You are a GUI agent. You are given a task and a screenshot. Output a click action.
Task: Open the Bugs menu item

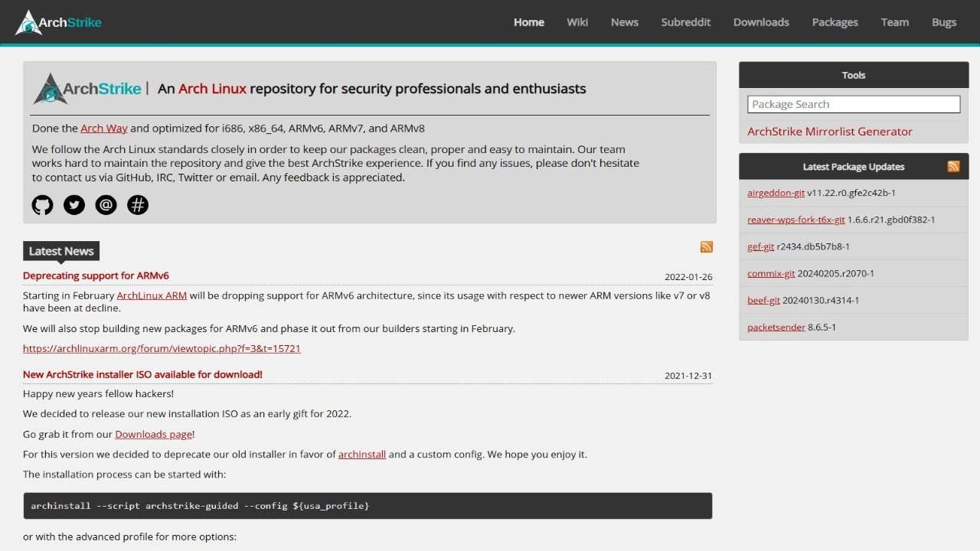(944, 22)
